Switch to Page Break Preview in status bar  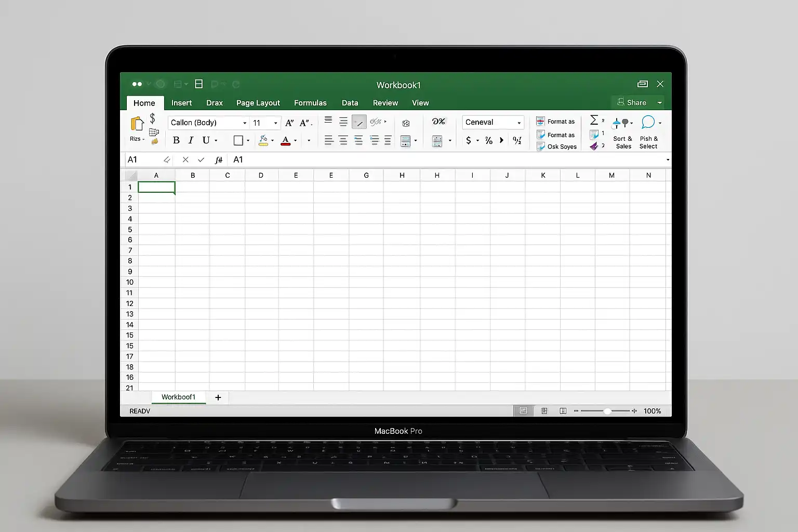pos(563,411)
